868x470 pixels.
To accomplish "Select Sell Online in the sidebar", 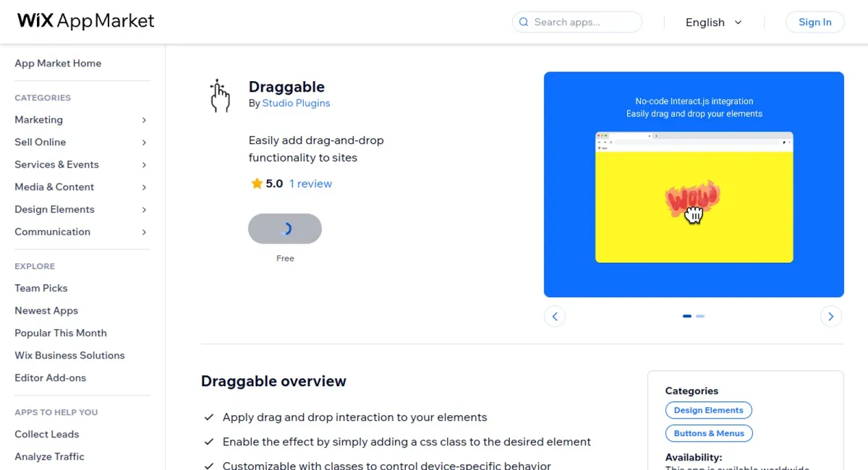I will 40,142.
